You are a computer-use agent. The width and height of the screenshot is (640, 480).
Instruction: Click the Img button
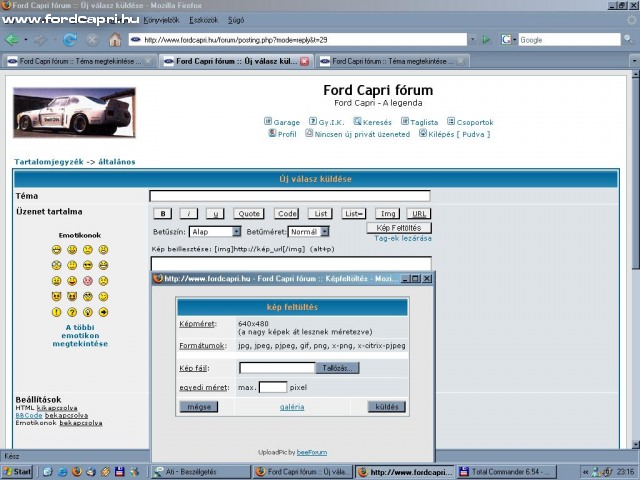click(x=387, y=213)
